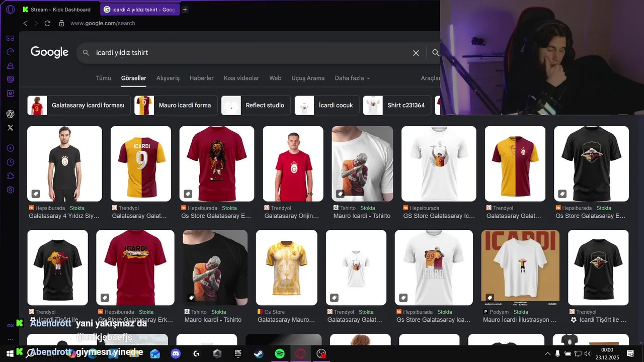The width and height of the screenshot is (644, 362).
Task: Open ICARDI 9 yellow-red jersey thumbnail
Action: (x=141, y=163)
